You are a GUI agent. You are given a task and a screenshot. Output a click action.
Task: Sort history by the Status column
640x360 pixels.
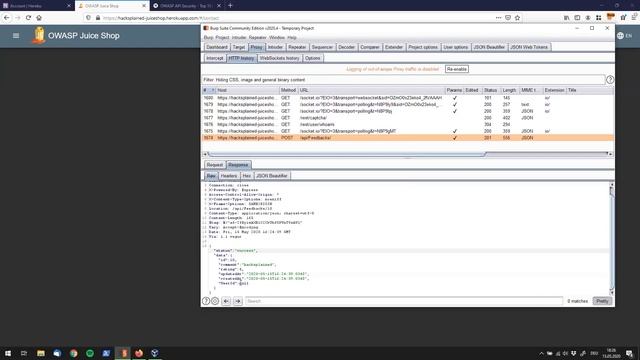(x=491, y=90)
